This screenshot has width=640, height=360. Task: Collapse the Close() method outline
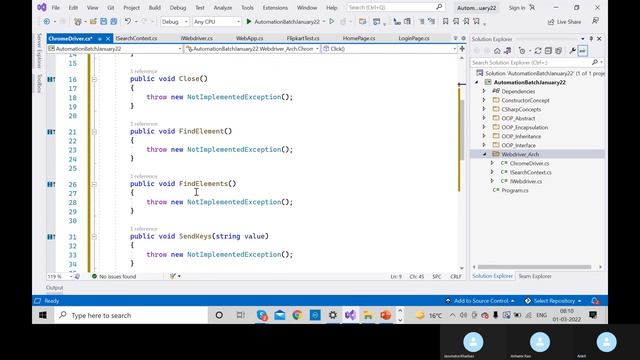[94, 79]
